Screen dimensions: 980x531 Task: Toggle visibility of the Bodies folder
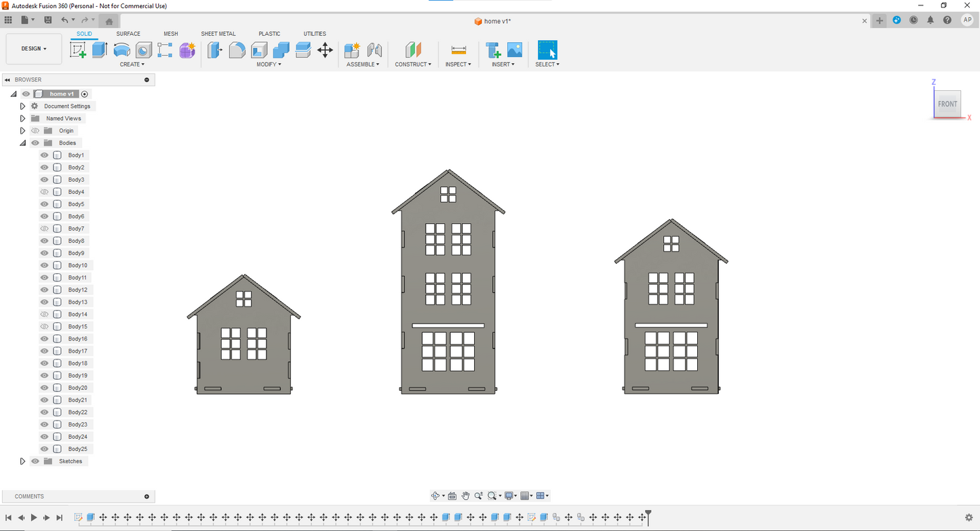35,143
